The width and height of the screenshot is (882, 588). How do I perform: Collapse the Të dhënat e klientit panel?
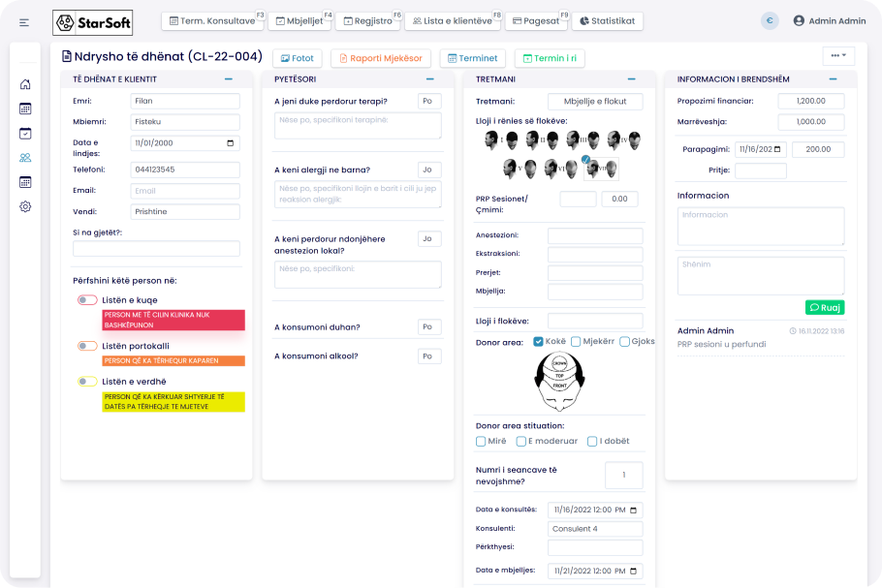(x=229, y=79)
